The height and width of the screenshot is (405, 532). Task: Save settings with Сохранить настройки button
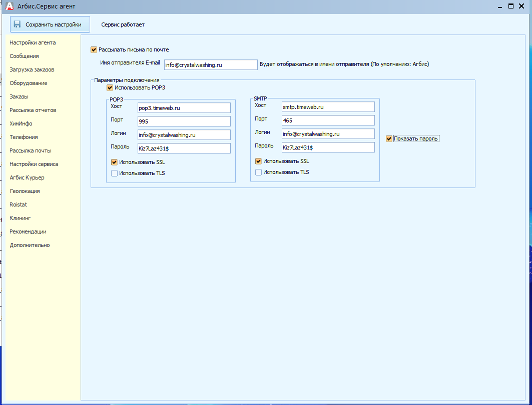pyautogui.click(x=50, y=24)
